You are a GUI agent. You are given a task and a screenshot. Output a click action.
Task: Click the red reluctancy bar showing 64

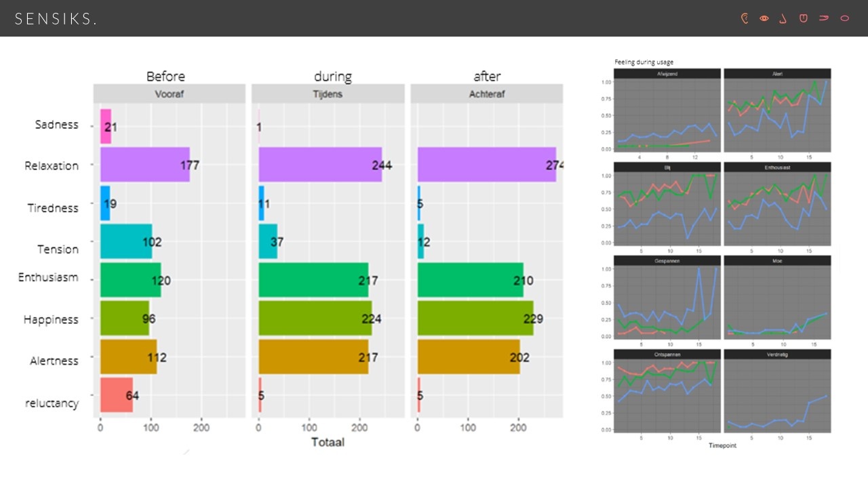pos(116,395)
